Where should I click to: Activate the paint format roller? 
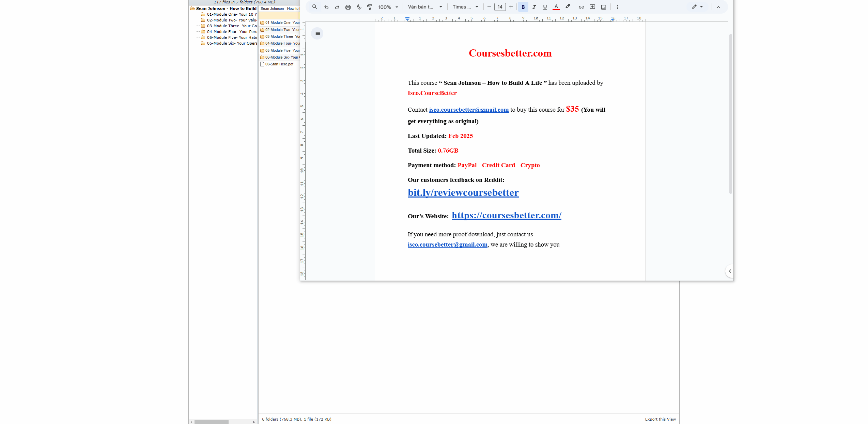coord(370,7)
